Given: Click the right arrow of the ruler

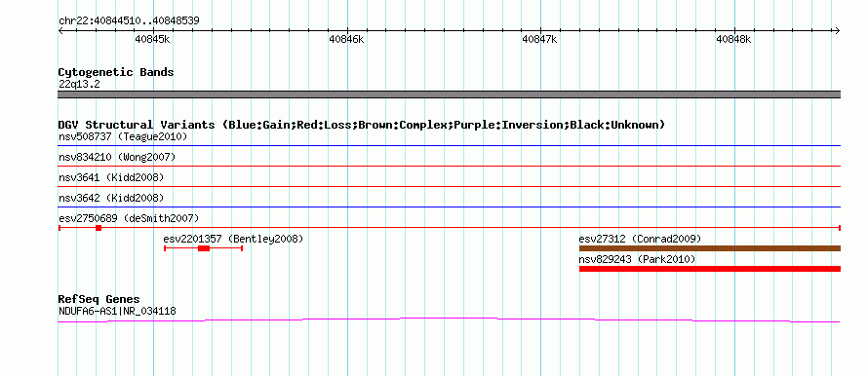Looking at the screenshot, I should click(838, 30).
